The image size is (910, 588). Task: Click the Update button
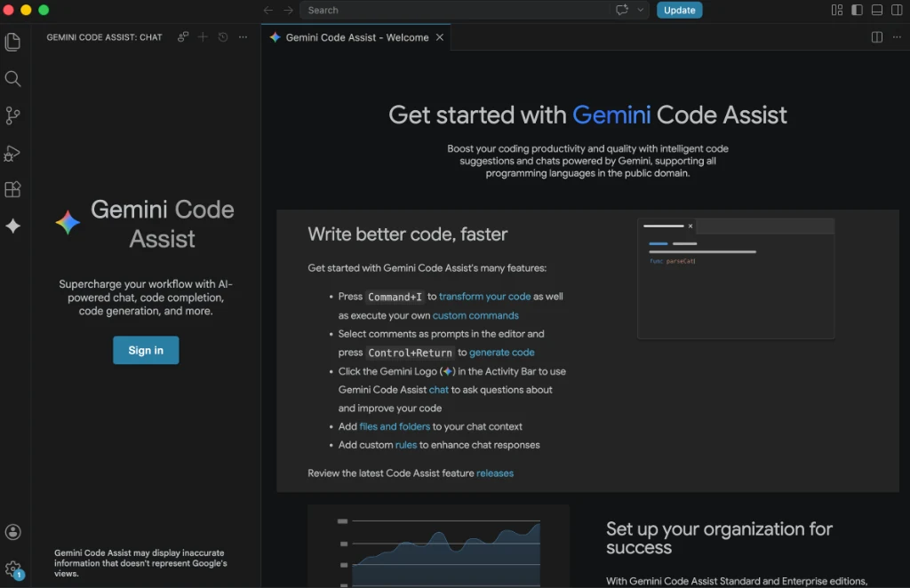coord(680,10)
